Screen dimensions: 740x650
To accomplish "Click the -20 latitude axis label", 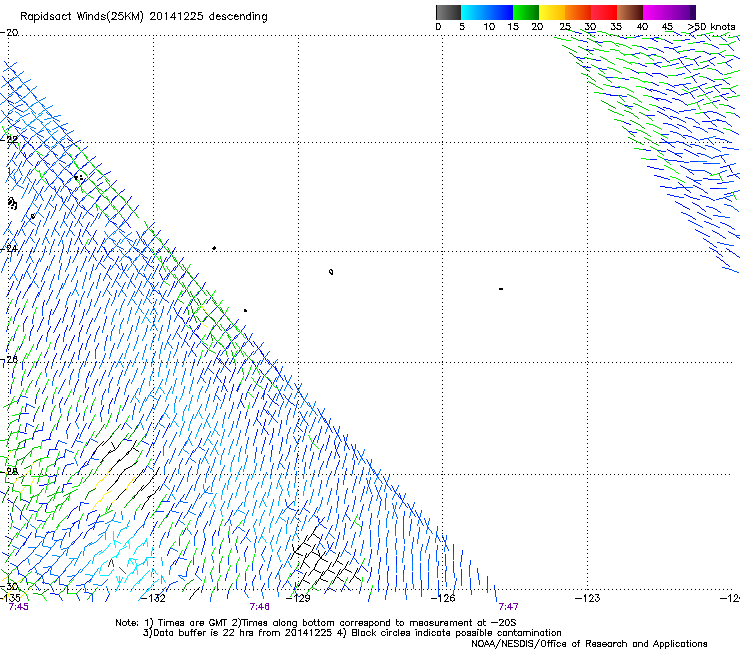I will tap(9, 33).
